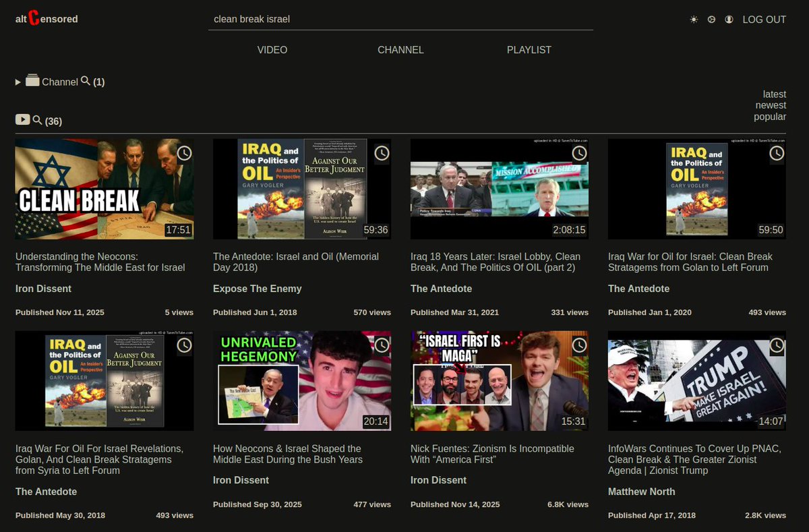Visit the Expose The Enemy channel
809x532 pixels.
tap(258, 289)
